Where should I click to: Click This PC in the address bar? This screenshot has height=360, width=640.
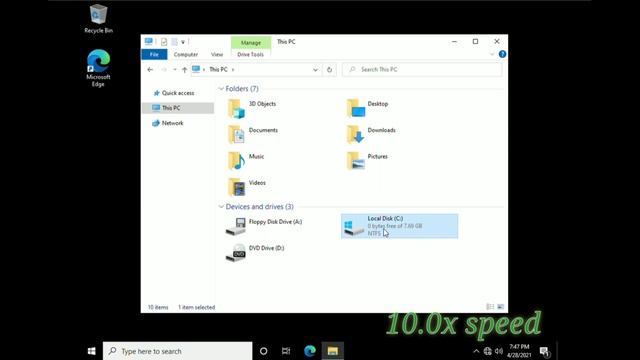pos(218,69)
